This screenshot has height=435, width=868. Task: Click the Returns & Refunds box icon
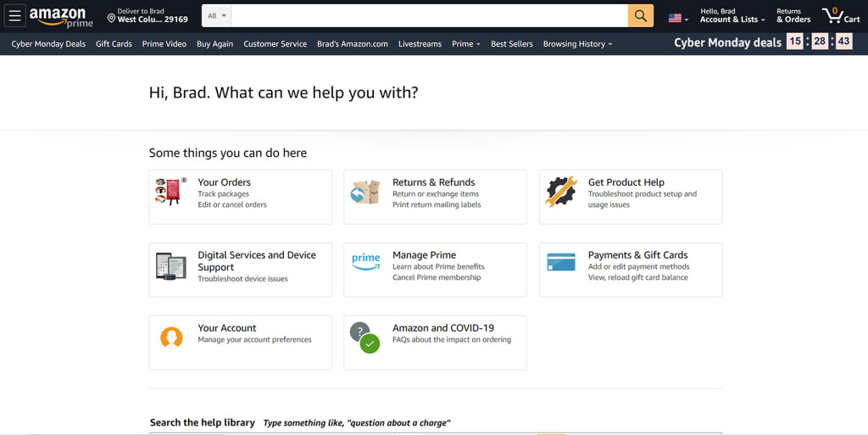[x=365, y=192]
